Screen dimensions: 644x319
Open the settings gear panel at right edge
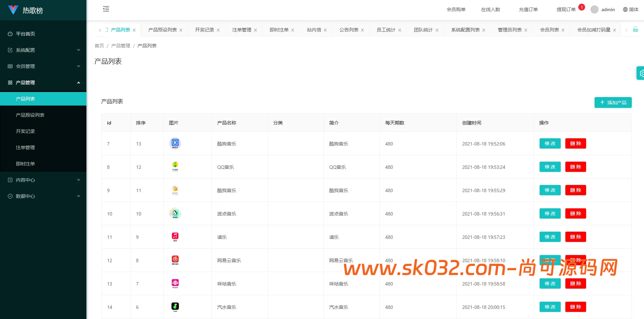click(641, 73)
